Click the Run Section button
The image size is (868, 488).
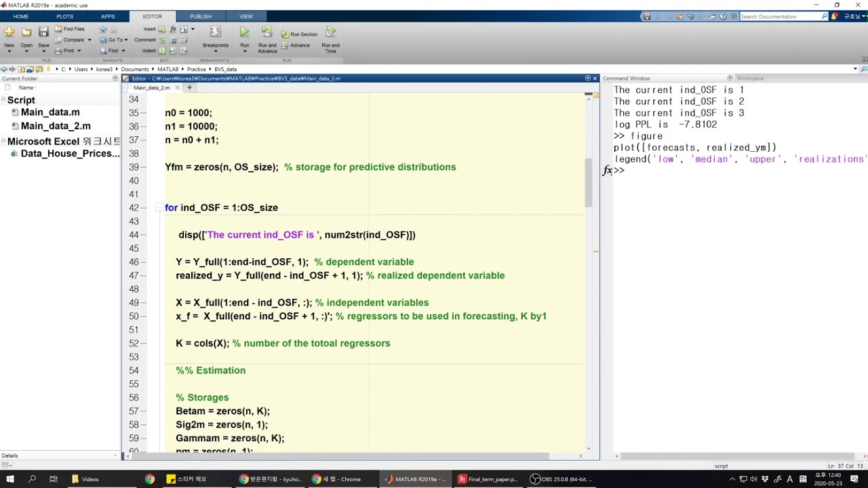point(299,34)
